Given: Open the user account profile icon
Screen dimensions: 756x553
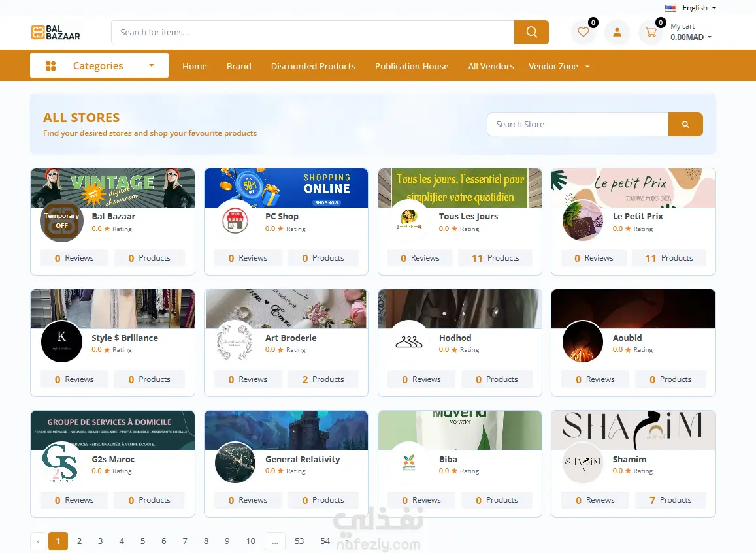Looking at the screenshot, I should [x=617, y=32].
